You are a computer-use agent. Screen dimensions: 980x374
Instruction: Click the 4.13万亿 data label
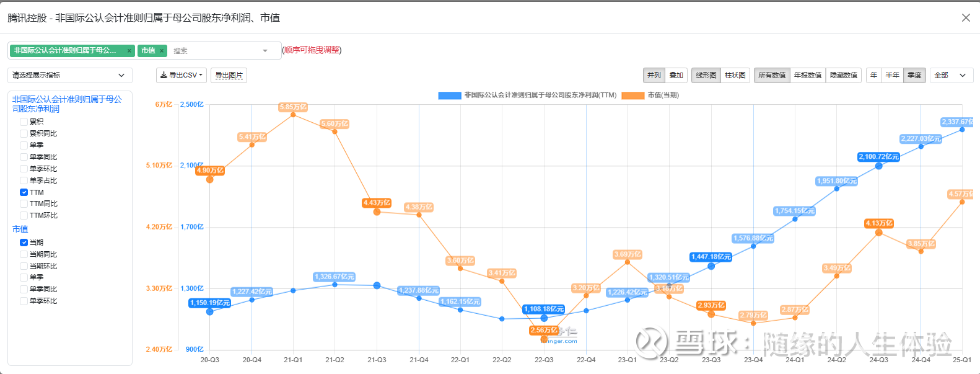879,223
